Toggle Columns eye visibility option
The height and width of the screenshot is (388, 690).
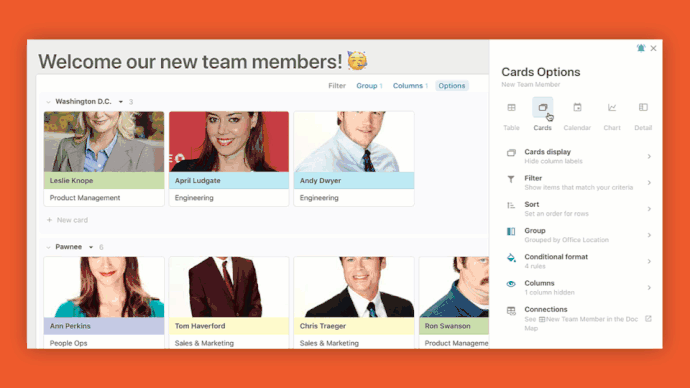tap(511, 284)
